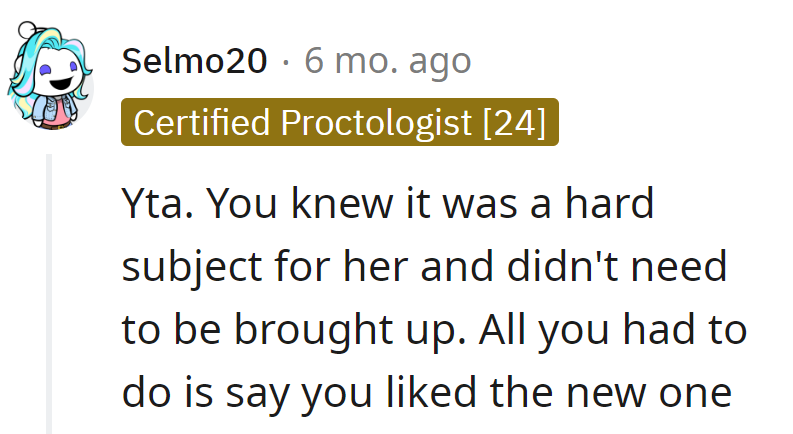Viewport: 793px width, 434px height.
Task: Click the Certified Proctologist flair badge
Action: 339,122
